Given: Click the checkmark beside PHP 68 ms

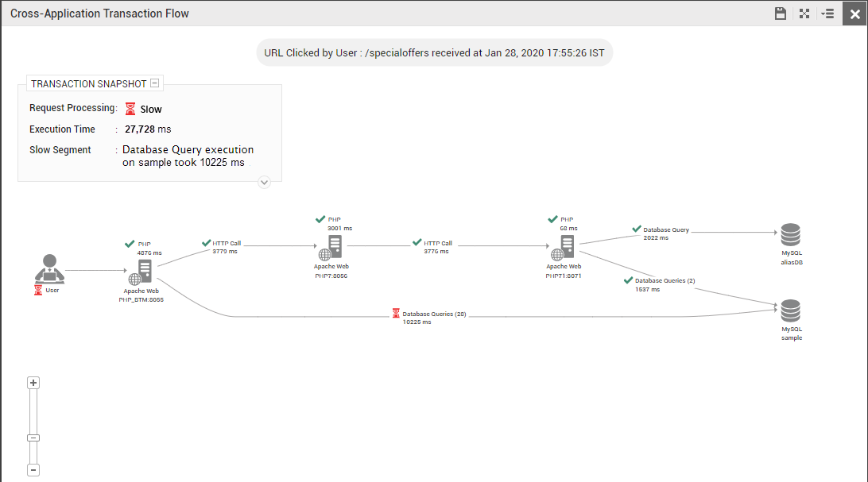Looking at the screenshot, I should pyautogui.click(x=552, y=219).
